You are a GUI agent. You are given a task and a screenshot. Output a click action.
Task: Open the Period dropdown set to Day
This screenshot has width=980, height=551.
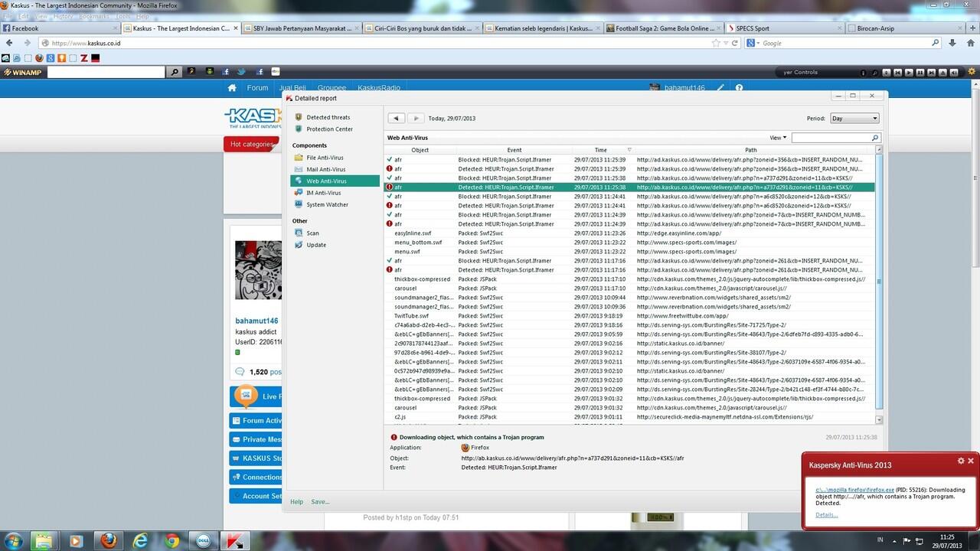click(x=854, y=119)
